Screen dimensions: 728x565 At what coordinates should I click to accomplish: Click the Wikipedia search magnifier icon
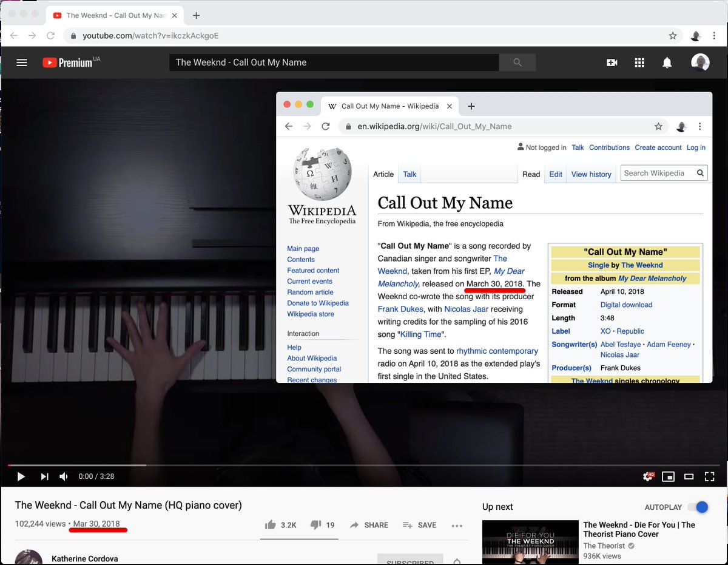(x=701, y=173)
